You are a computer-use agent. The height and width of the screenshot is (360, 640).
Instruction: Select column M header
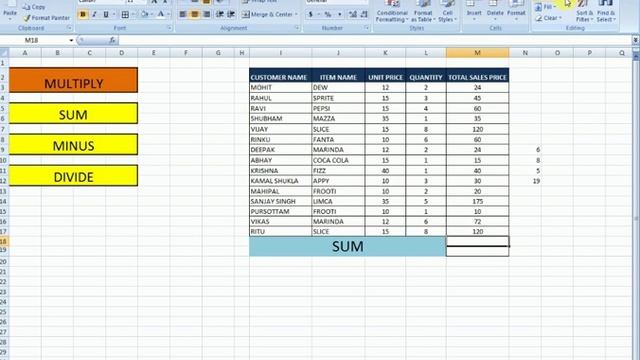click(x=477, y=53)
